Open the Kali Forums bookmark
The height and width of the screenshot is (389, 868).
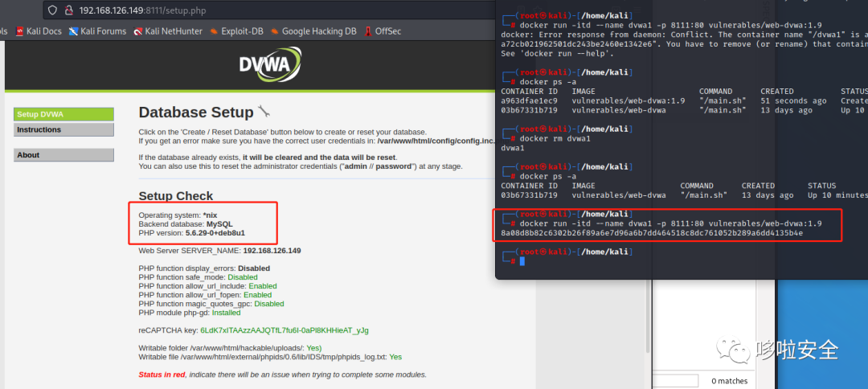tap(97, 31)
